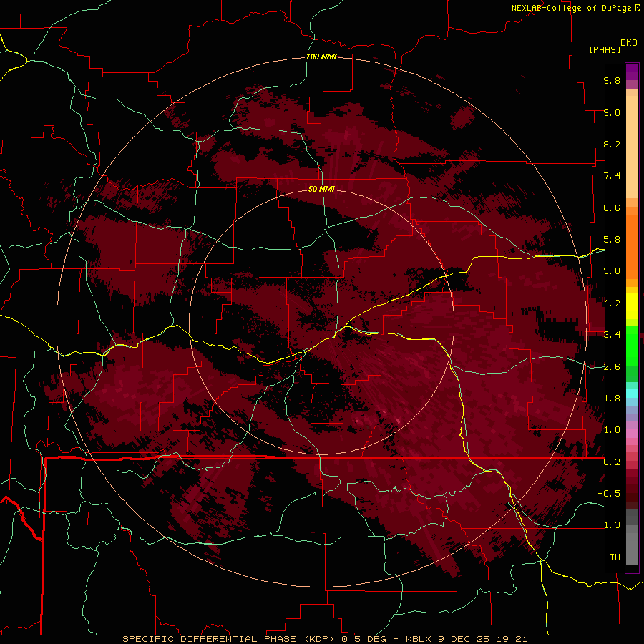Click the Specific Differential Phase caption text

coord(324,639)
